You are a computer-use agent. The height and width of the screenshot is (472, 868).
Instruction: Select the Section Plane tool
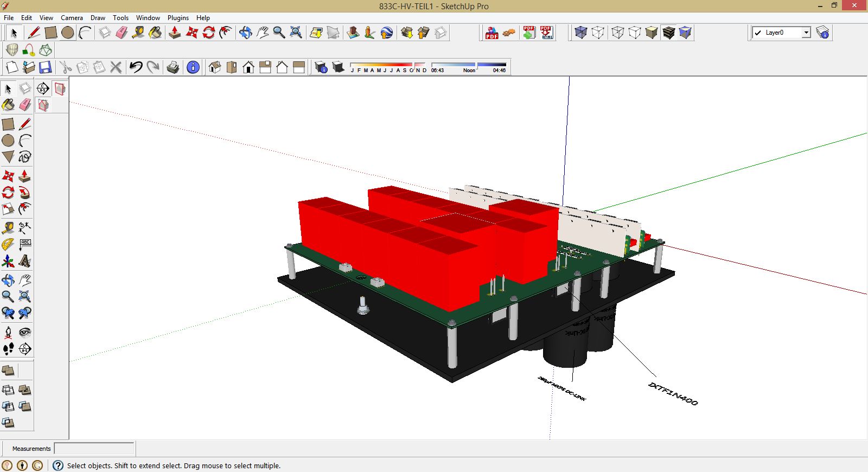point(43,88)
